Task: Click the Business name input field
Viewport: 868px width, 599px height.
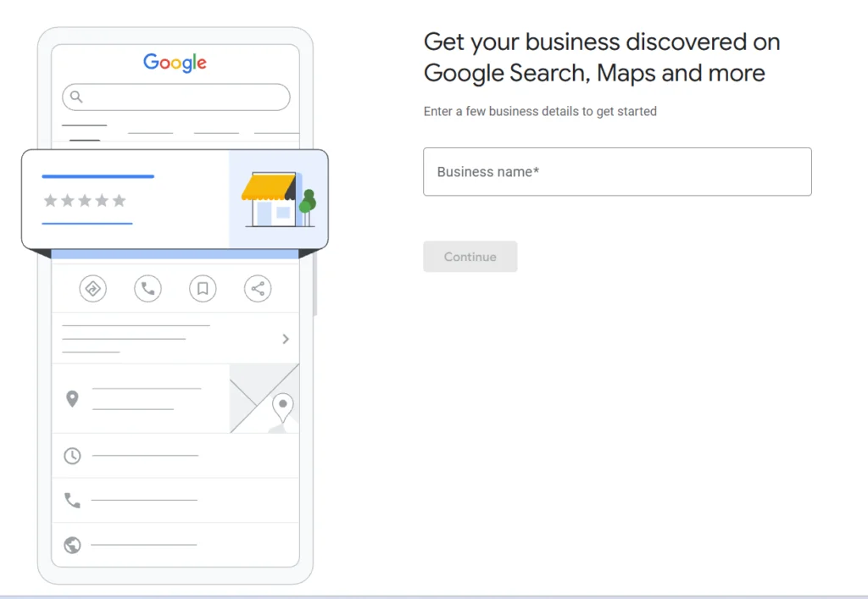Action: 617,171
